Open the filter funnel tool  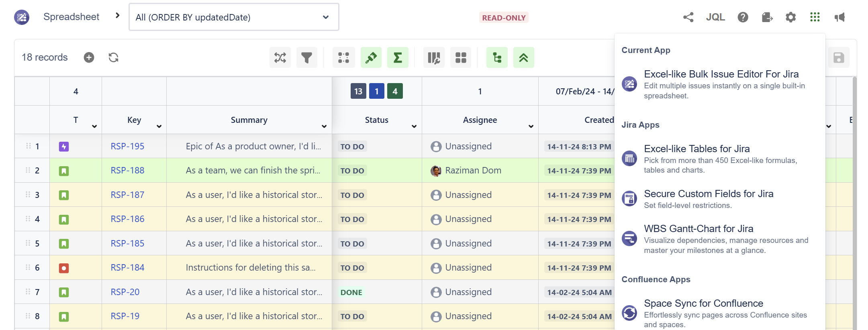click(x=306, y=58)
